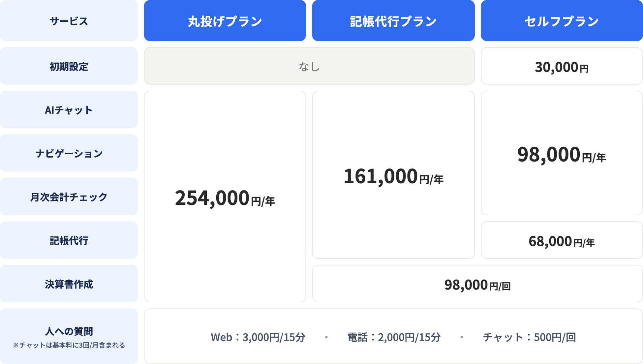Click the 98,000円/年 self plan price

coord(562,153)
